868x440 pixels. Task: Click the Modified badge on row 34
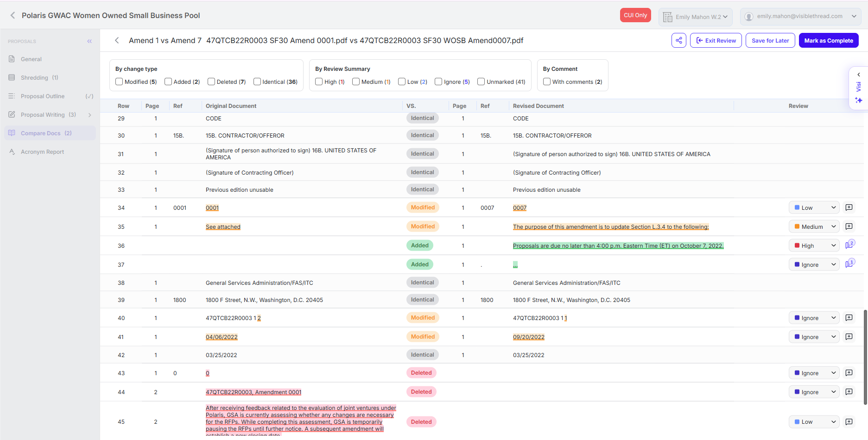[423, 207]
